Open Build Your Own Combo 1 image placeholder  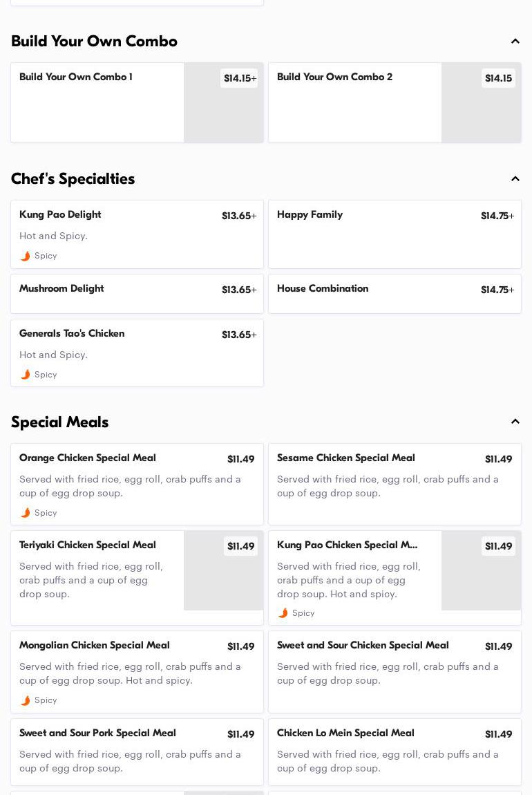point(223,111)
